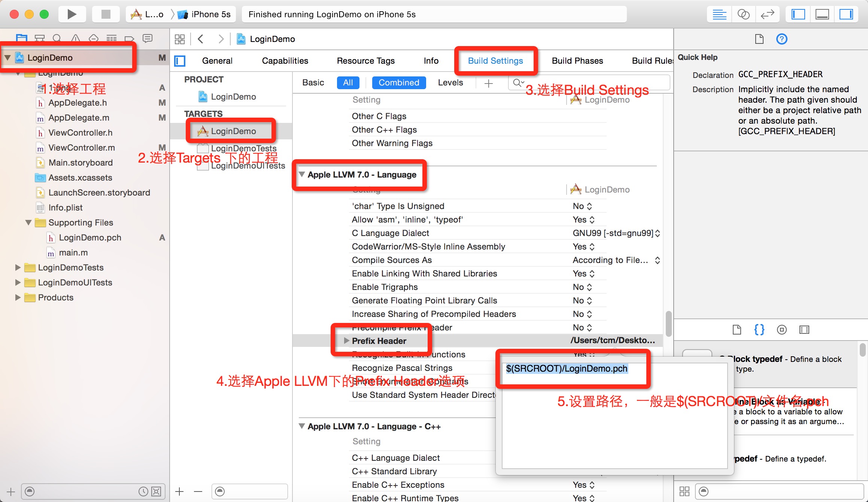
Task: Toggle the Debug area pane
Action: tap(822, 14)
